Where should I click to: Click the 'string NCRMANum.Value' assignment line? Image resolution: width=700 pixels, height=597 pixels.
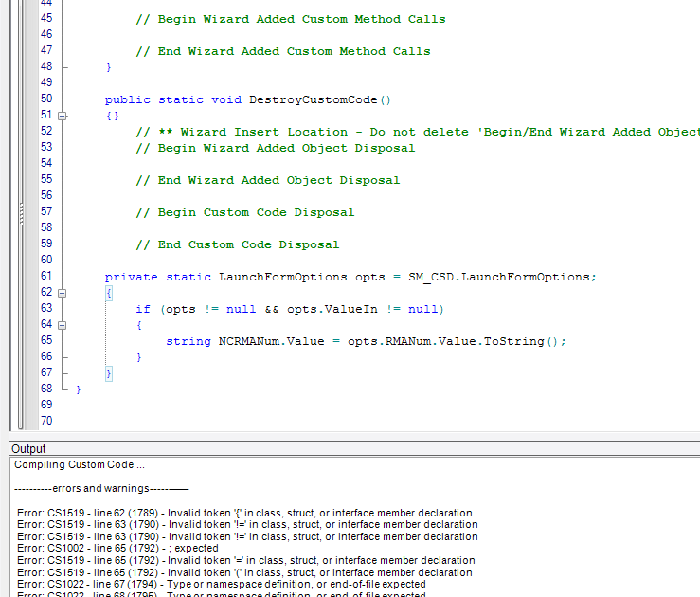[x=366, y=341]
